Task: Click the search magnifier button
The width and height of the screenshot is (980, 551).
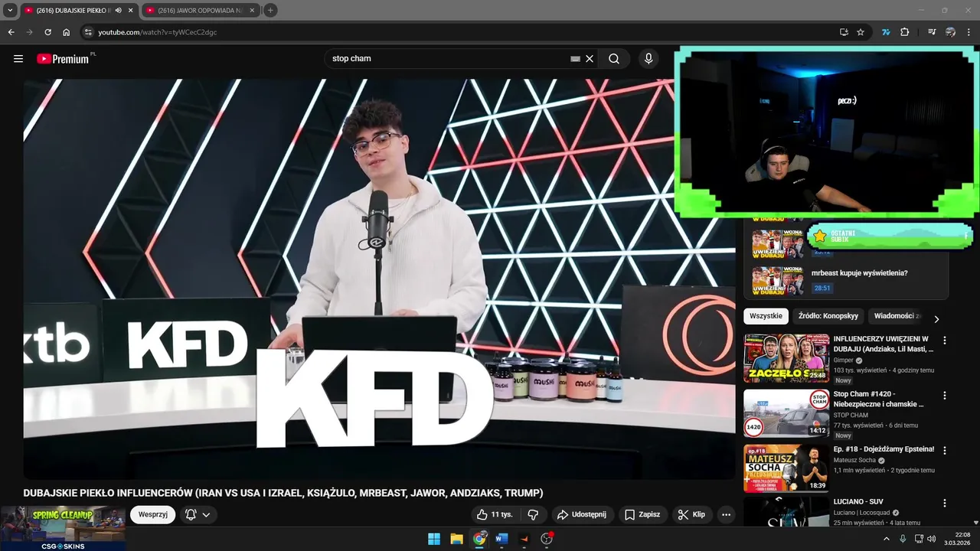Action: coord(614,59)
